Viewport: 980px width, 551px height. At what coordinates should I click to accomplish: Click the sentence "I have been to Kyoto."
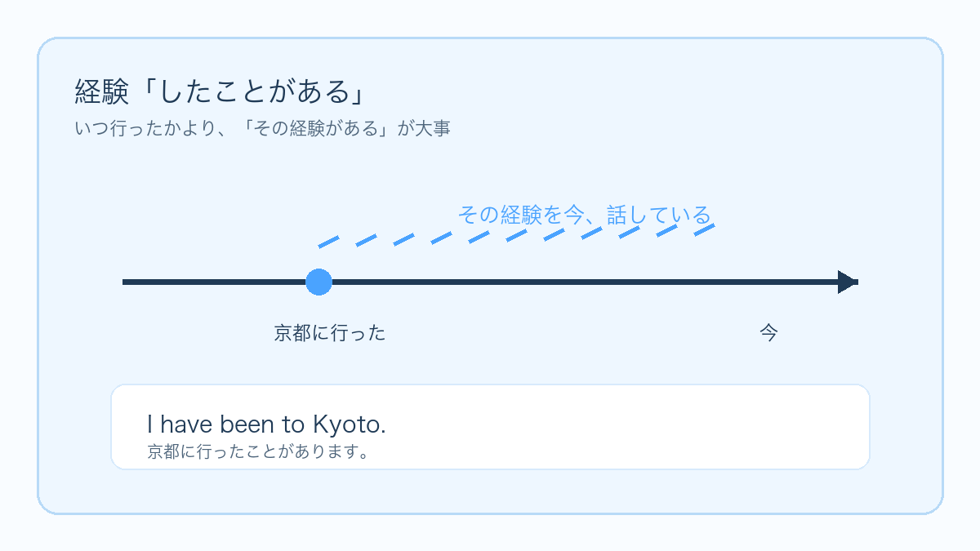(266, 424)
